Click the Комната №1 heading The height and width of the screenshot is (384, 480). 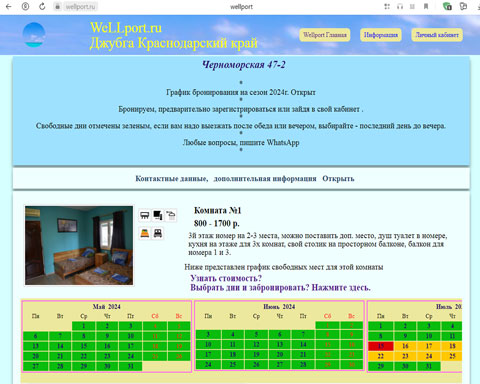coord(217,210)
